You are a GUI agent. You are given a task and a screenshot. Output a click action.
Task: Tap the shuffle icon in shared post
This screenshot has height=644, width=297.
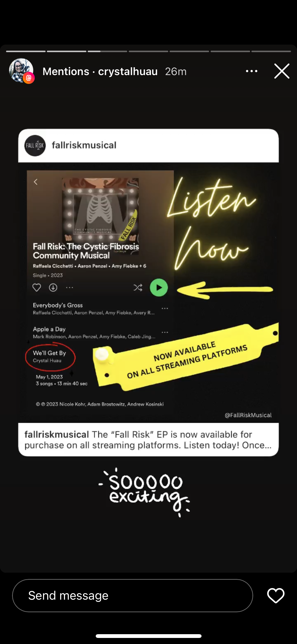click(x=138, y=287)
